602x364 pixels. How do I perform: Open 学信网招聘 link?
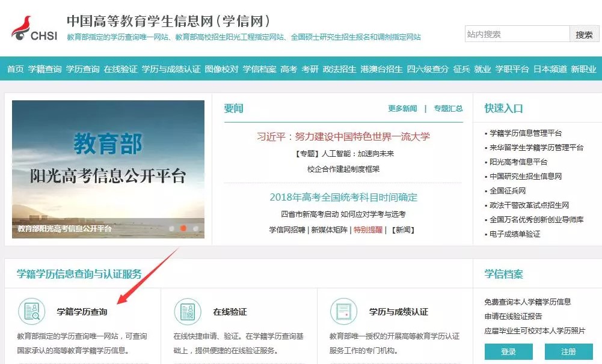point(287,230)
